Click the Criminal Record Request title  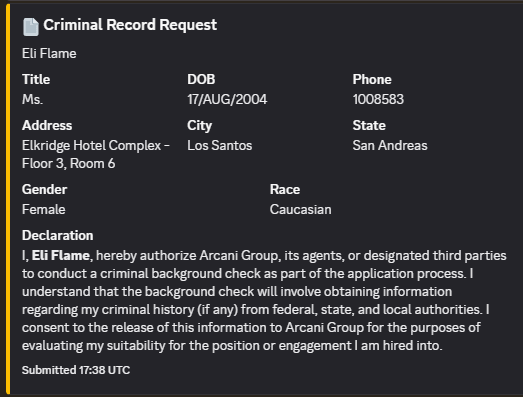pos(130,25)
